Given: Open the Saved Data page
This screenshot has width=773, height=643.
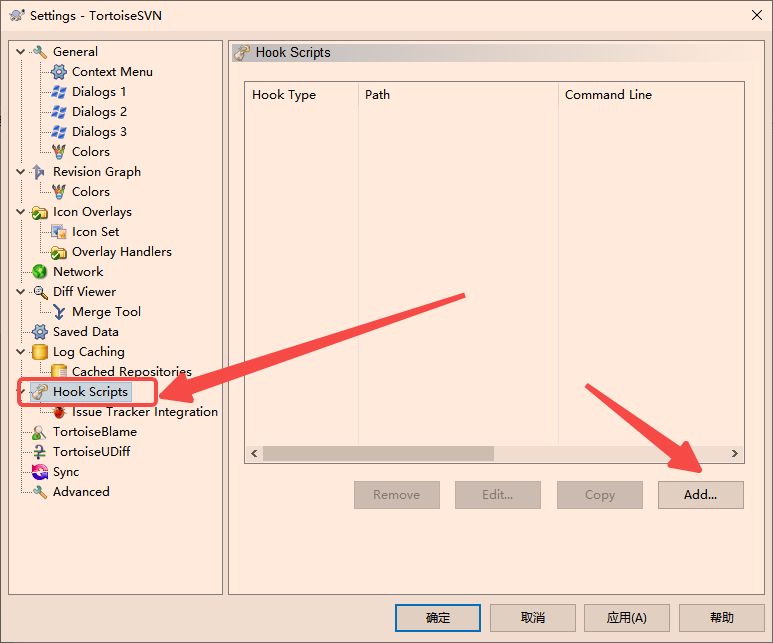Looking at the screenshot, I should 86,332.
